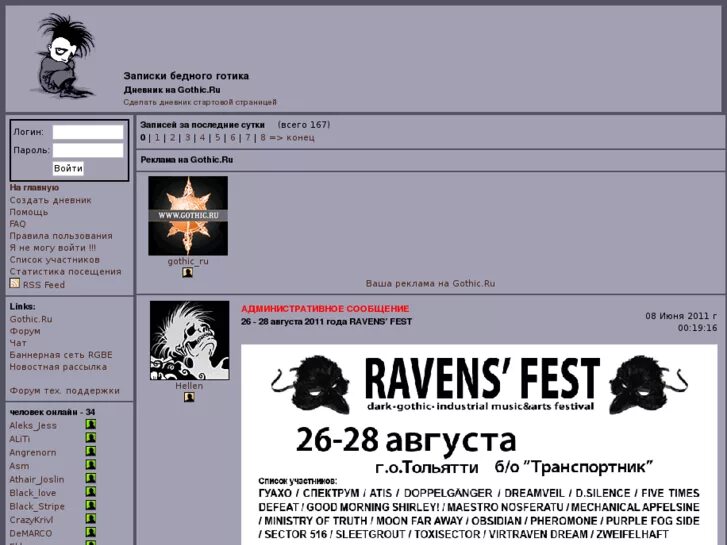The width and height of the screenshot is (727, 545).
Task: Click green user icon next to Angrenorn
Action: coord(91,451)
